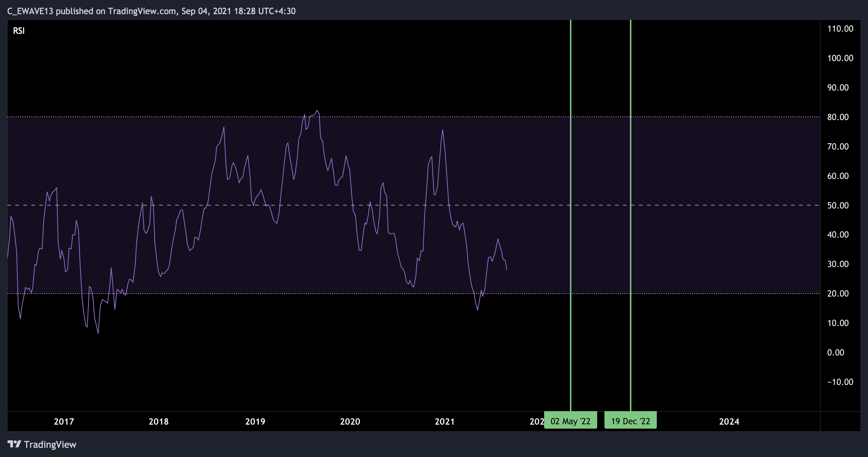Click the 10.00 axis value

[838, 323]
